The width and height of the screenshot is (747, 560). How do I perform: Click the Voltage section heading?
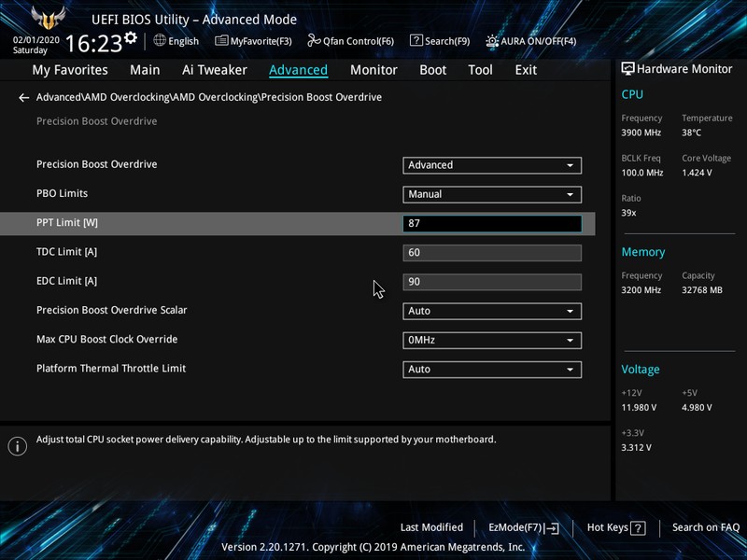(x=641, y=369)
